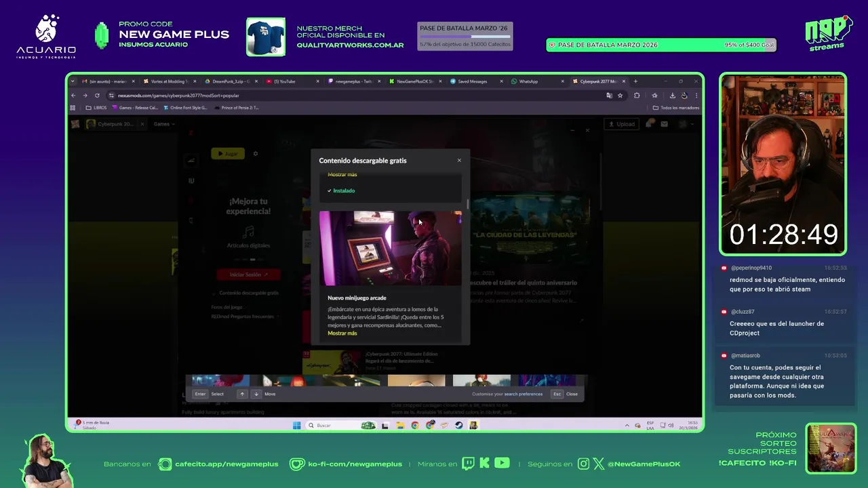Click the yellow Jugar button in launcher
Screen dimensions: 868x488
pyautogui.click(x=227, y=154)
